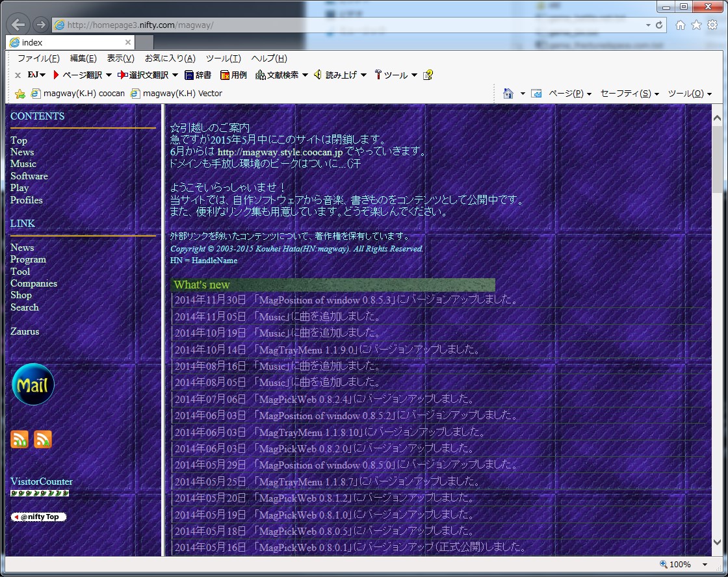The image size is (728, 577).
Task: Click the round Mail icon in the sidebar
Action: pyautogui.click(x=33, y=385)
